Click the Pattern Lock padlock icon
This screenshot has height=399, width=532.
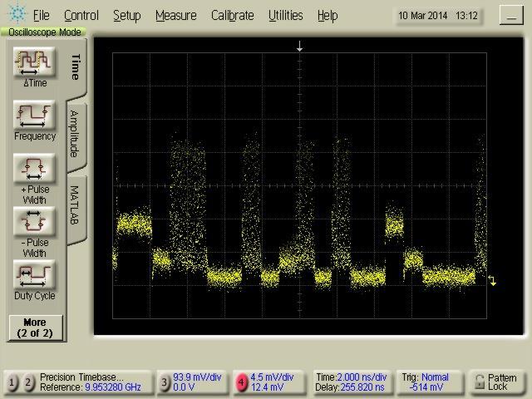point(480,382)
